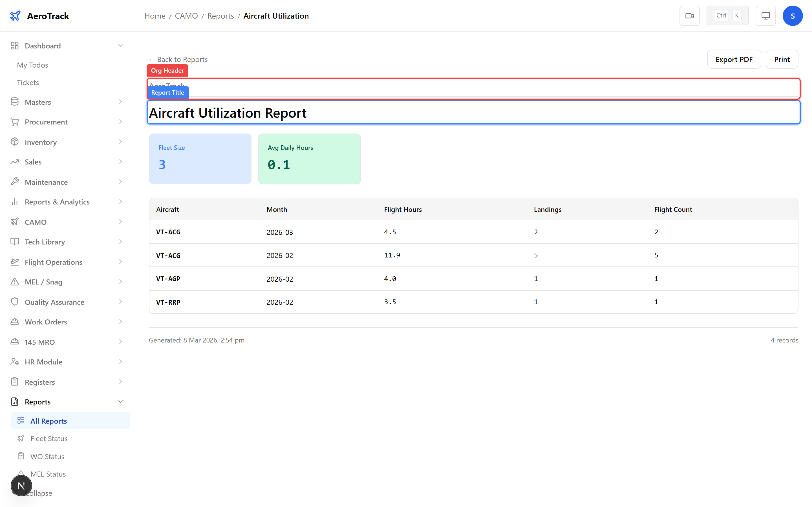Image resolution: width=812 pixels, height=507 pixels.
Task: Collapse the Dashboard section chevron
Action: [x=120, y=46]
